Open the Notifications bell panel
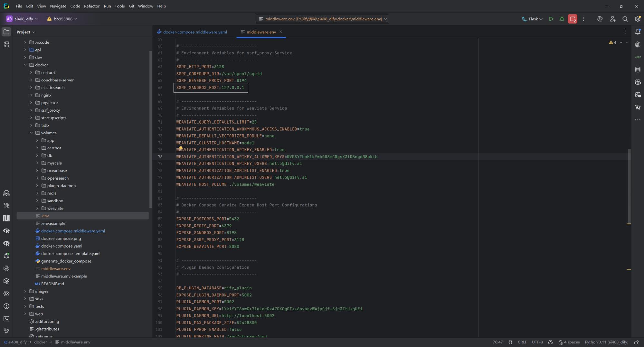This screenshot has width=644, height=347. click(638, 32)
